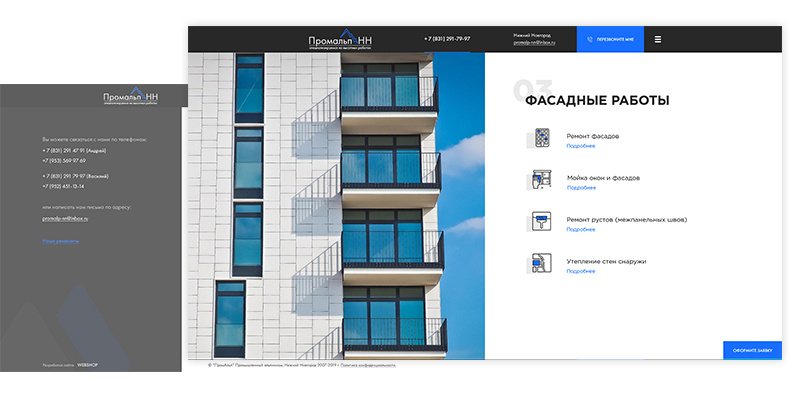Open Подробнее under Утепление стен снаружи

click(580, 272)
